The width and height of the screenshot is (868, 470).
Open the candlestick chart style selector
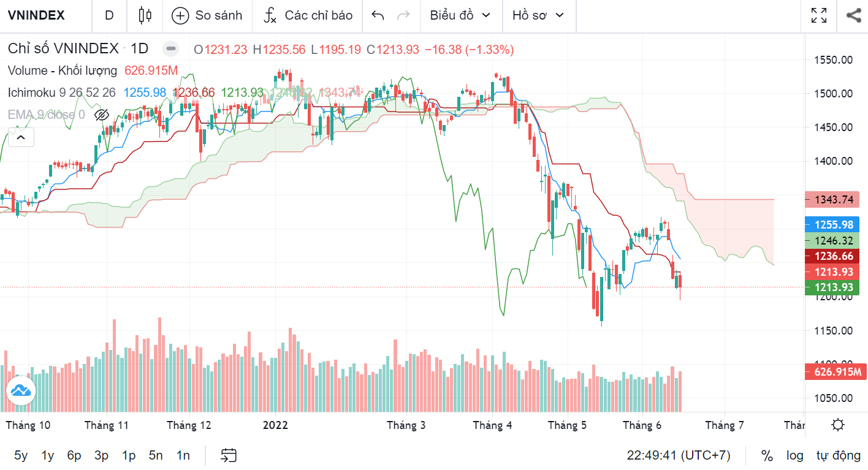pyautogui.click(x=145, y=15)
